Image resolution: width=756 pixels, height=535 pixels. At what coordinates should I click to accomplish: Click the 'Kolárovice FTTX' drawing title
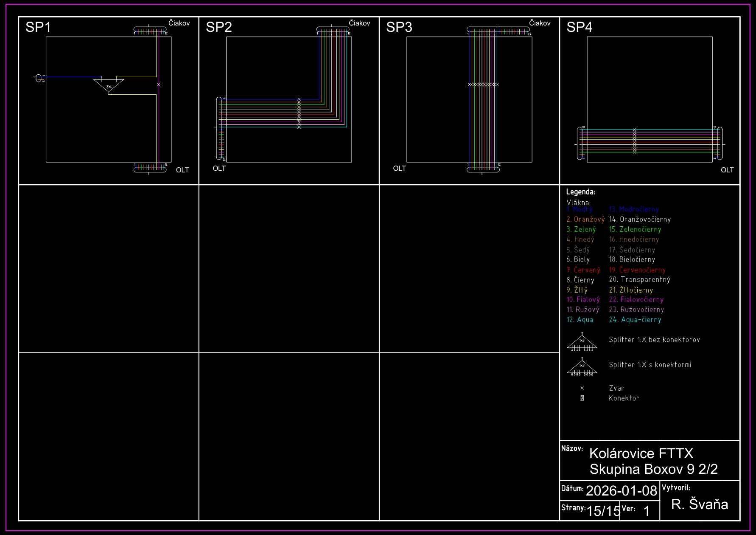point(641,453)
